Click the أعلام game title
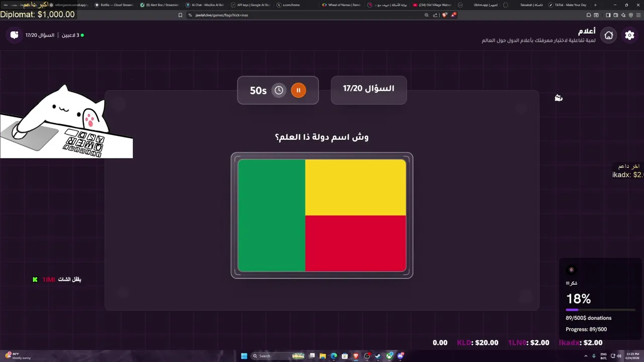The image size is (644, 362). pos(587,31)
